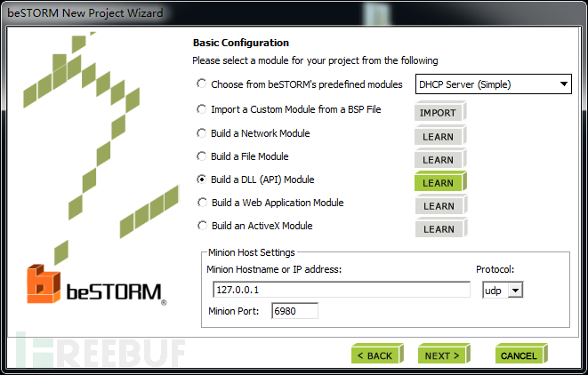Choose 'Build a Web Application Module' option
This screenshot has height=375, width=588.
(x=202, y=203)
